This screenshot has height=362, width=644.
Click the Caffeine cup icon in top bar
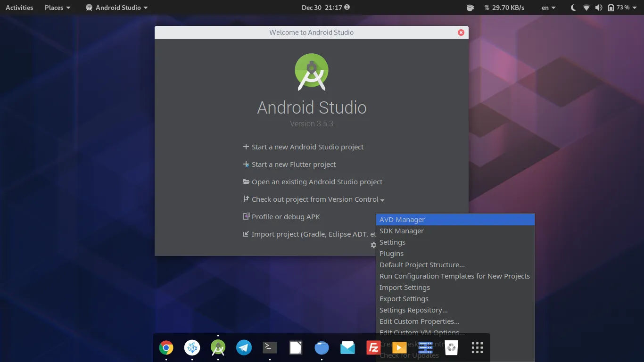coord(470,8)
